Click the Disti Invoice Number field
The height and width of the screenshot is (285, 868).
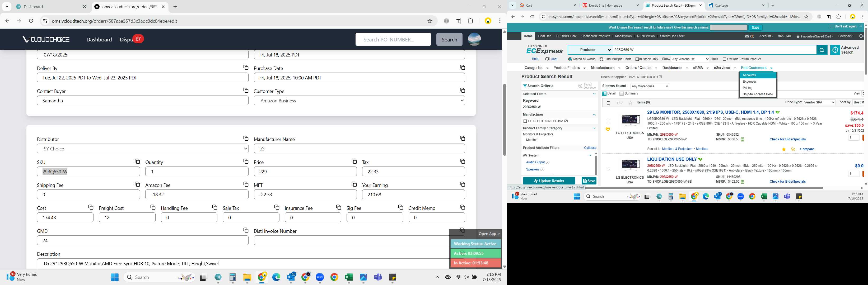352,240
